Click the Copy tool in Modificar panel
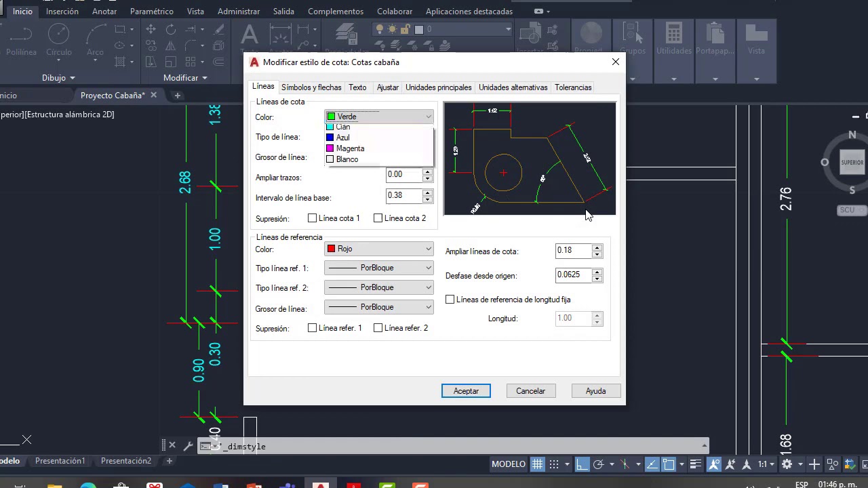868x488 pixels. (x=151, y=46)
